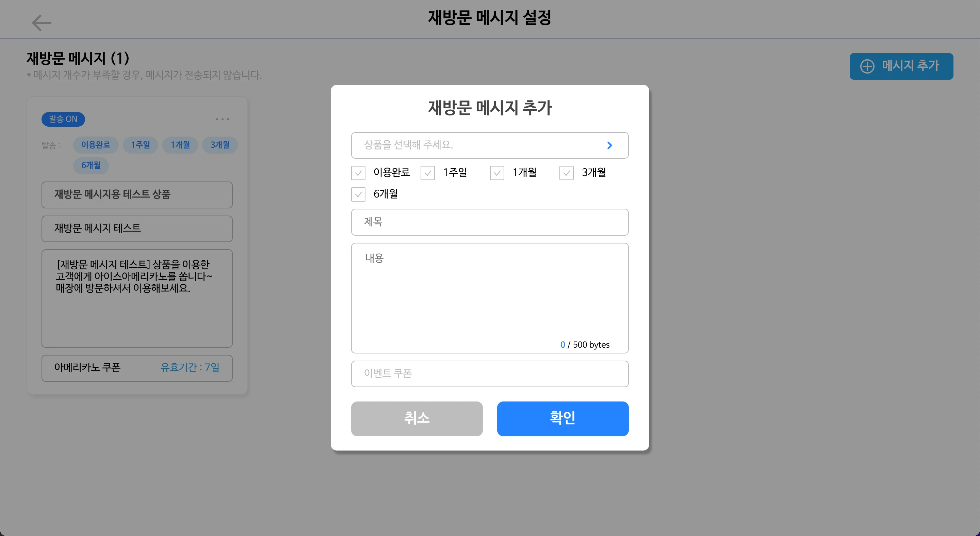The height and width of the screenshot is (536, 980).
Task: Click the 재방문 메시지용 테스트 상품 field
Action: (137, 194)
